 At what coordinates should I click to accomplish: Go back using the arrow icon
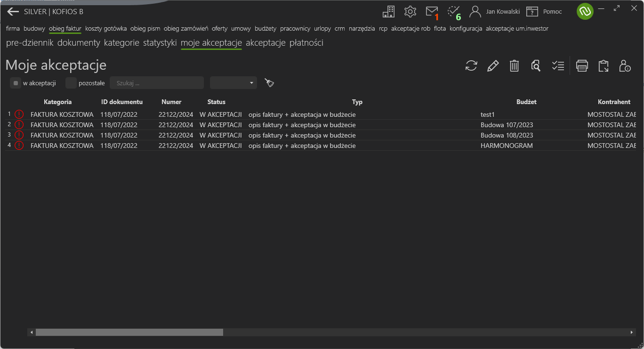click(x=13, y=12)
